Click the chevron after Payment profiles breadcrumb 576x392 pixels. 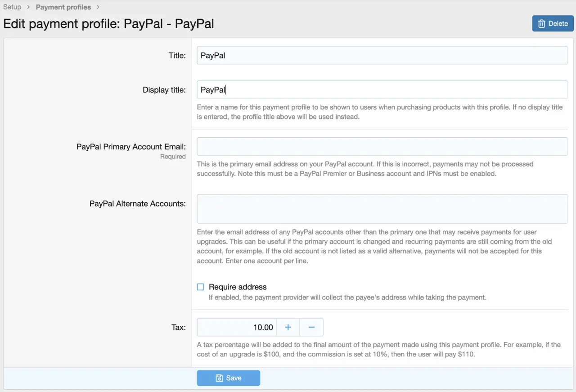click(x=98, y=7)
